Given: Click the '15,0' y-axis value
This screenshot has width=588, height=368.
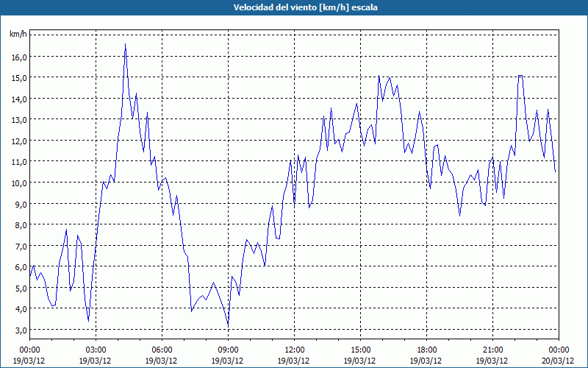Looking at the screenshot, I should 19,78.
